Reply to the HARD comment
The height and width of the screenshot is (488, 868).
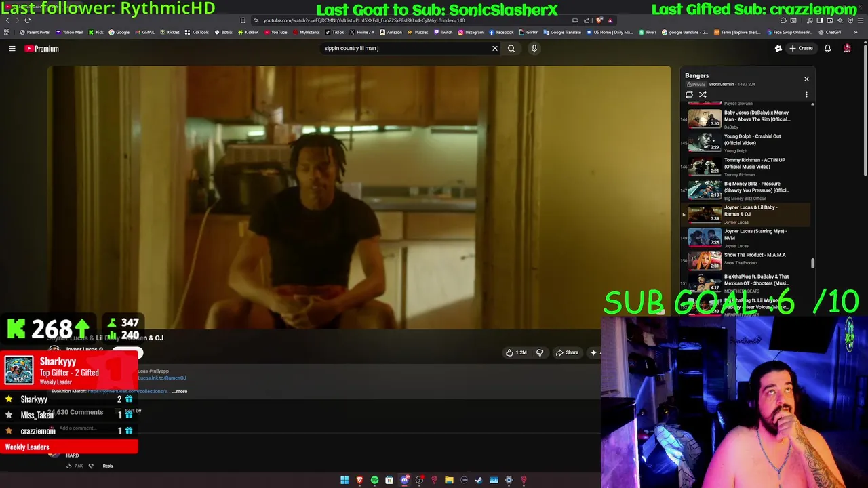click(108, 466)
